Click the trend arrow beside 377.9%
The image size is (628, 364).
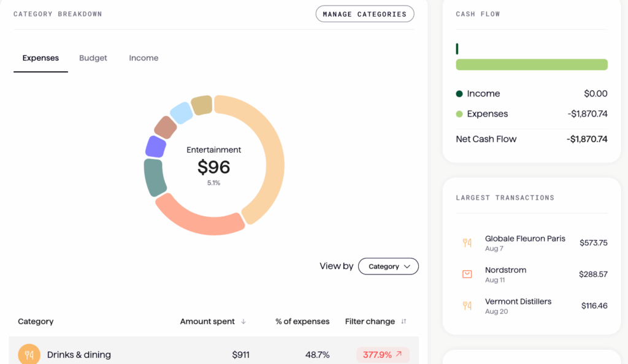click(399, 354)
